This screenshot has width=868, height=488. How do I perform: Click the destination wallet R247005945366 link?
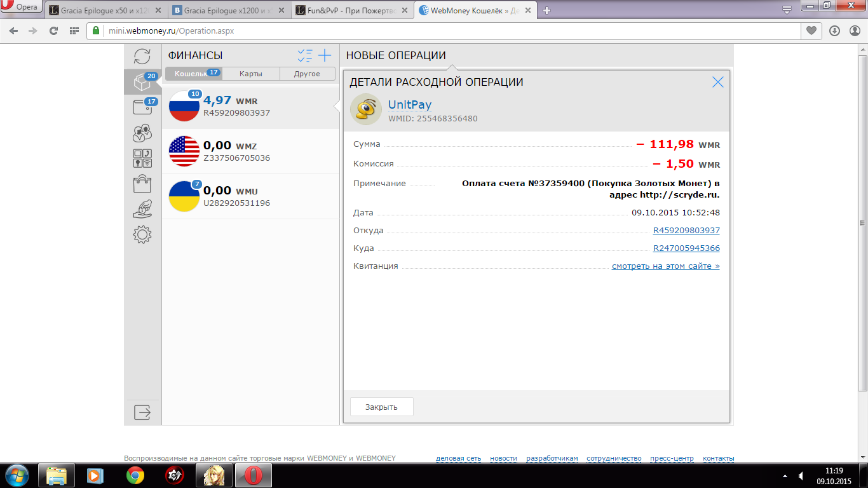[x=686, y=248]
